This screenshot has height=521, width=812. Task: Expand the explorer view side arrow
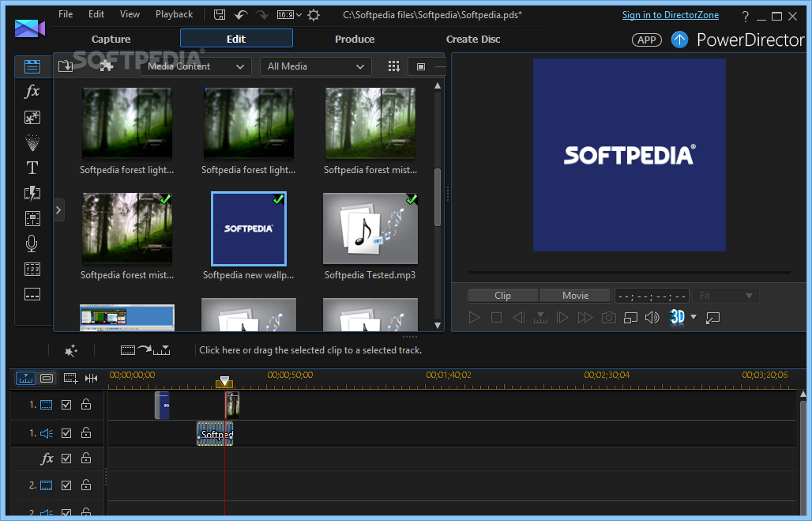point(58,210)
